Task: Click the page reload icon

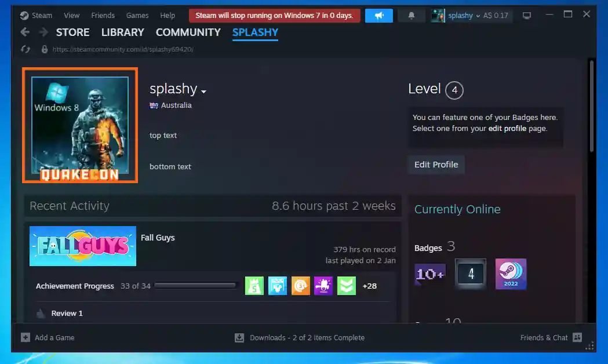Action: click(26, 49)
